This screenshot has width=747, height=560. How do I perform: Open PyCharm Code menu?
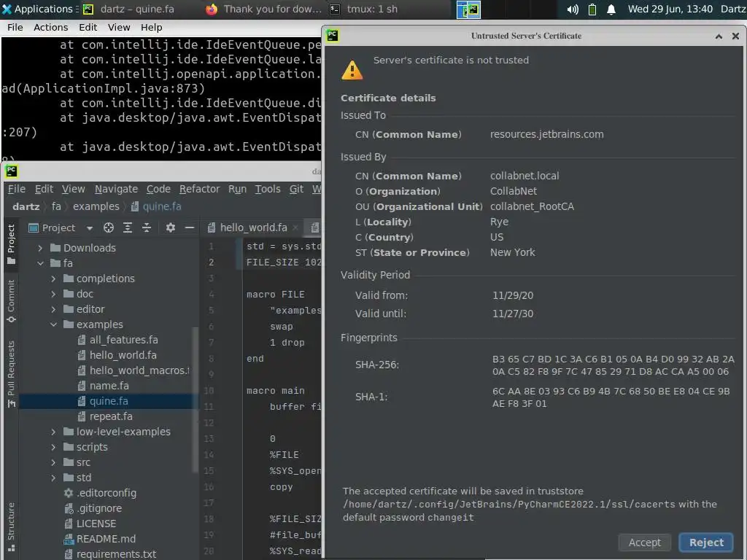[158, 189]
